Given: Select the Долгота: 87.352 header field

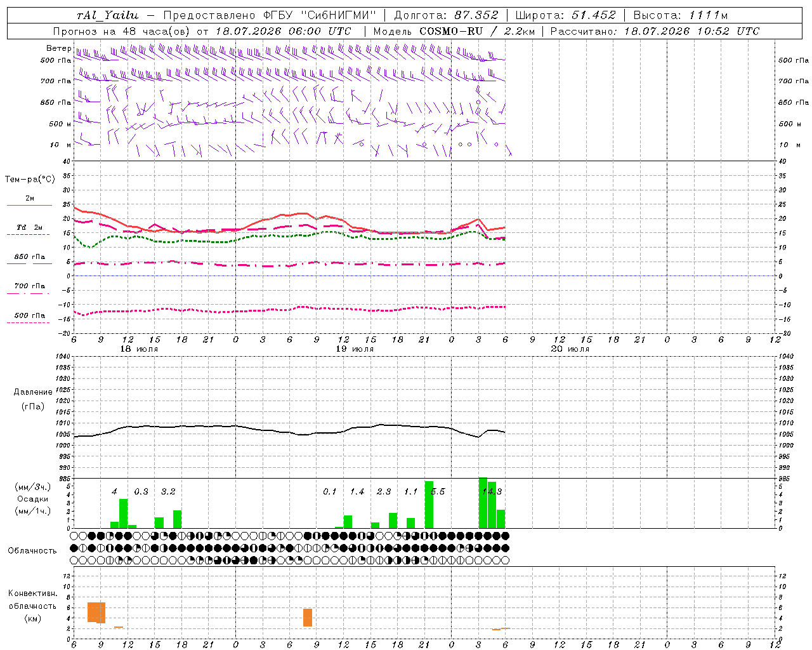Looking at the screenshot, I should point(447,15).
